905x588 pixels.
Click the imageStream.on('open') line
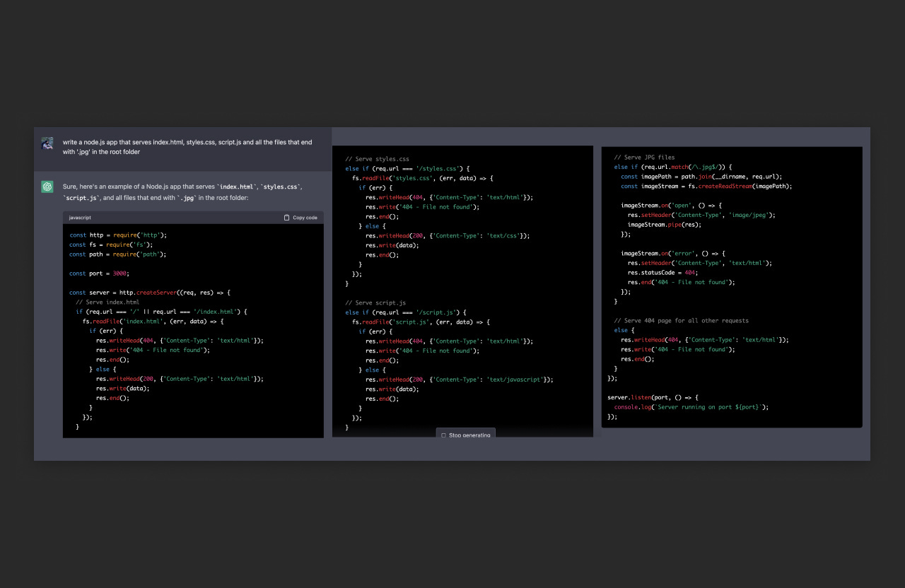pyautogui.click(x=671, y=205)
